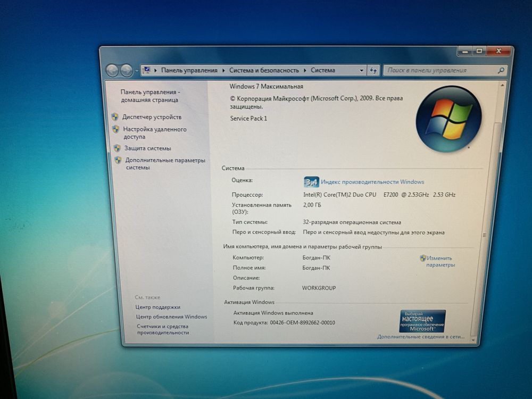The image size is (532, 399).
Task: Refresh the page with the refresh button
Action: click(x=373, y=71)
